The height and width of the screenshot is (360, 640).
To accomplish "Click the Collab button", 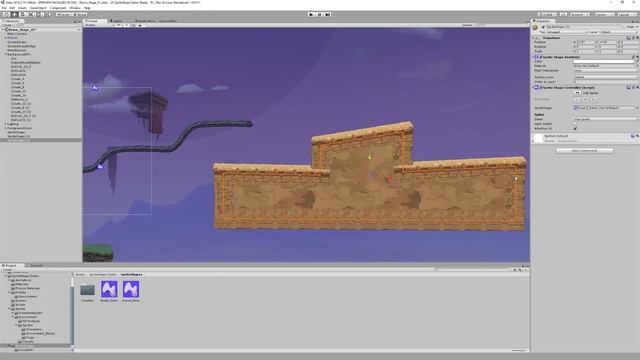I will (x=547, y=14).
